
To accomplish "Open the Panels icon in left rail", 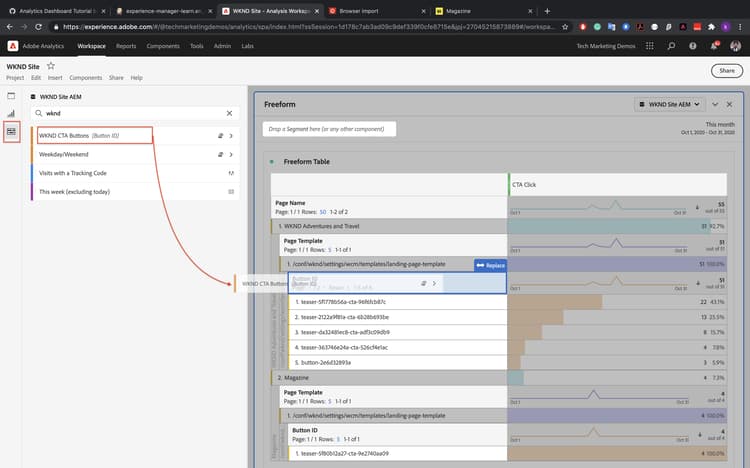I will tap(11, 96).
